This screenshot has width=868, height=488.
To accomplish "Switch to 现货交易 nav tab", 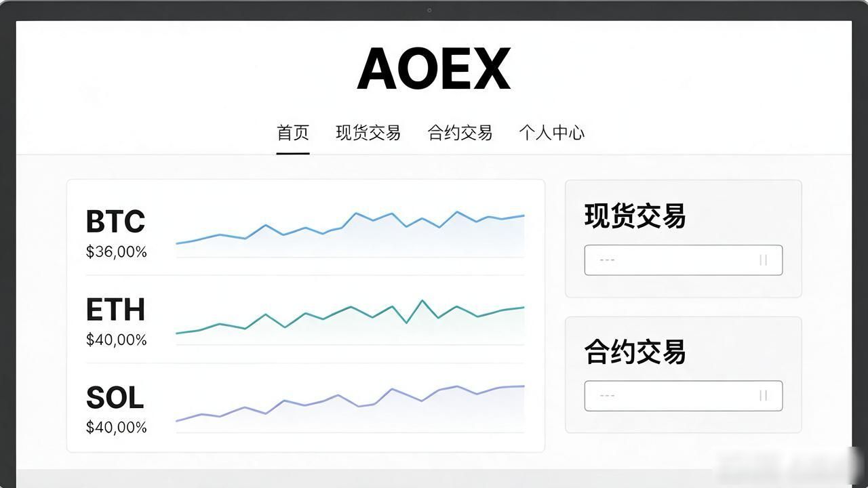I will (368, 133).
